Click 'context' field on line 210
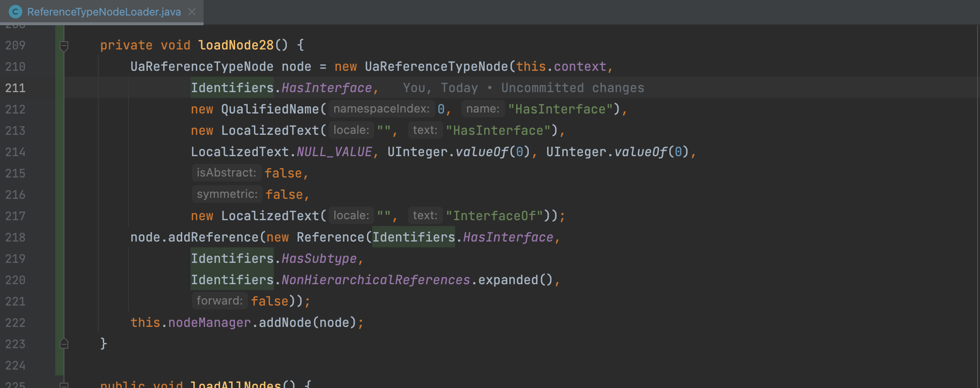 (580, 66)
